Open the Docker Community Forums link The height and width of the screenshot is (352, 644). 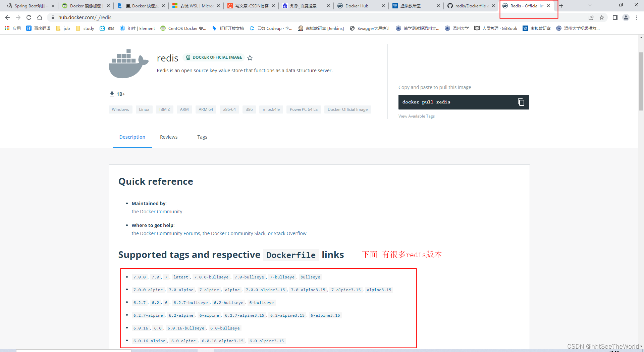(166, 233)
